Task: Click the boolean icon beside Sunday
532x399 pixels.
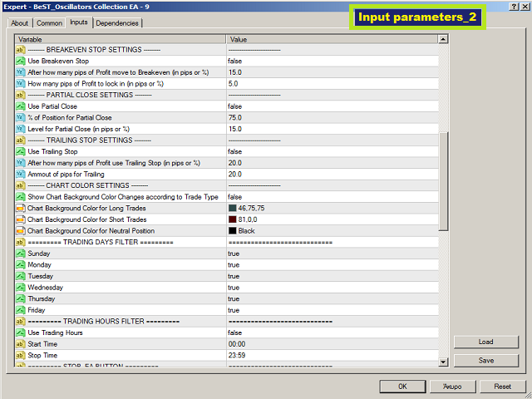Action: pyautogui.click(x=21, y=254)
